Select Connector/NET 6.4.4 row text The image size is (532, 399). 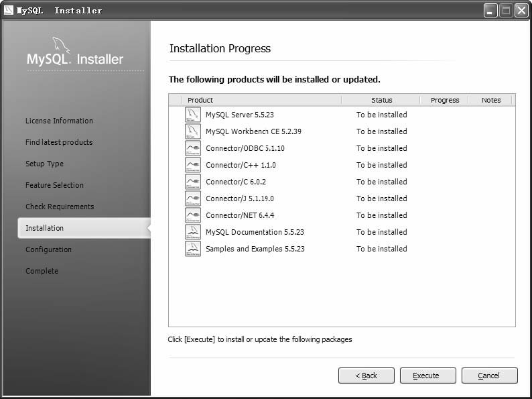click(x=240, y=215)
